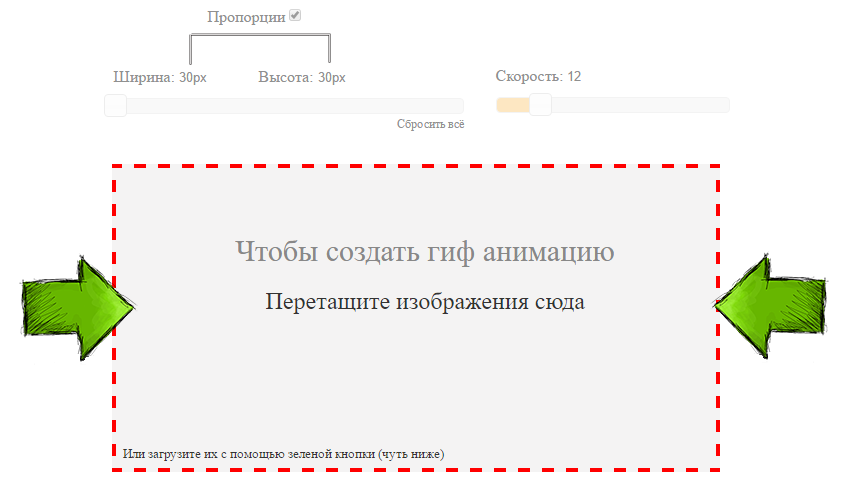Image resolution: width=847 pixels, height=482 pixels.
Task: Click the left green arrow pointing right
Action: click(78, 308)
